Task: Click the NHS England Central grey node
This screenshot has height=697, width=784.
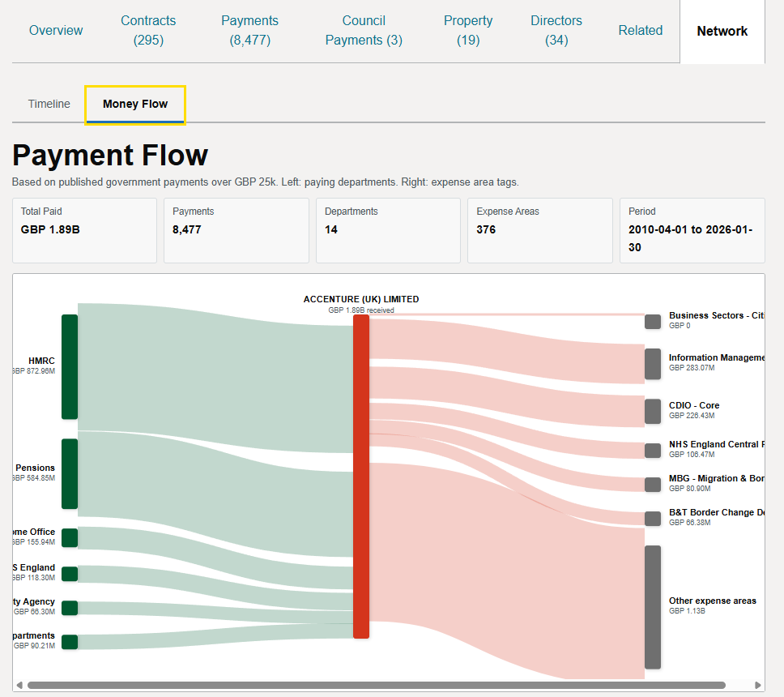Action: click(653, 451)
